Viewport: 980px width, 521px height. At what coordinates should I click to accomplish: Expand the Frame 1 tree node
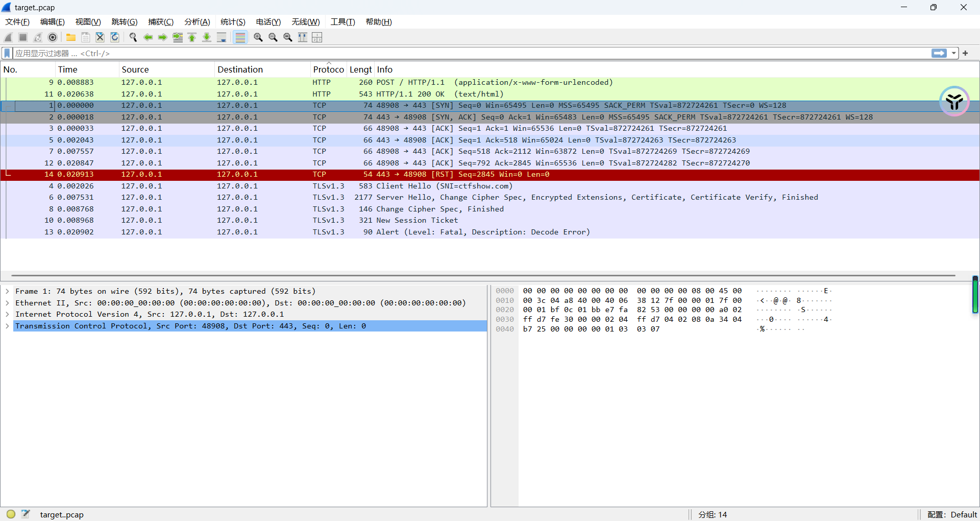click(x=7, y=291)
